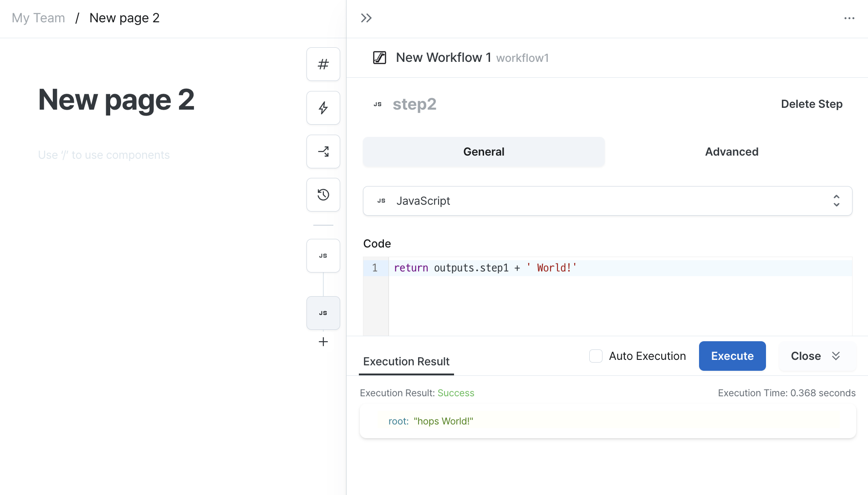
Task: Click the Execute button
Action: (x=732, y=356)
